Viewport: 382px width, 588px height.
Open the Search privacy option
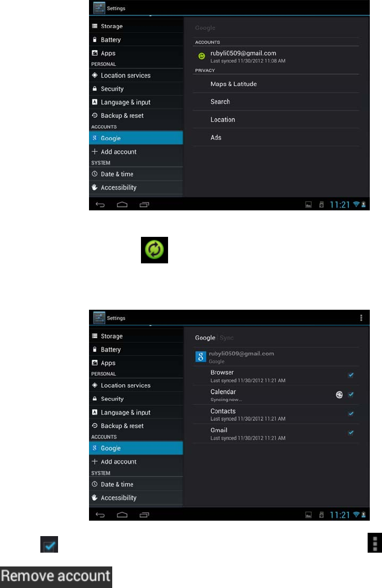[x=276, y=102]
